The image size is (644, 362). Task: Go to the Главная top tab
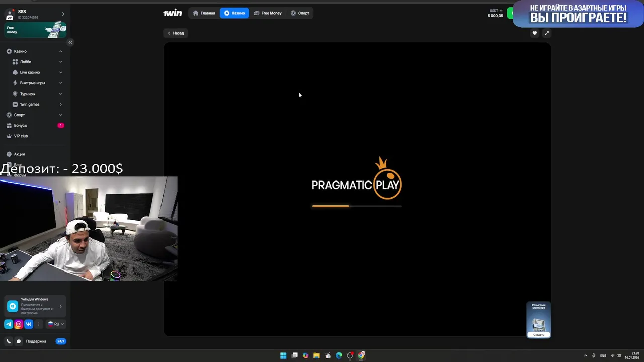[x=204, y=13]
